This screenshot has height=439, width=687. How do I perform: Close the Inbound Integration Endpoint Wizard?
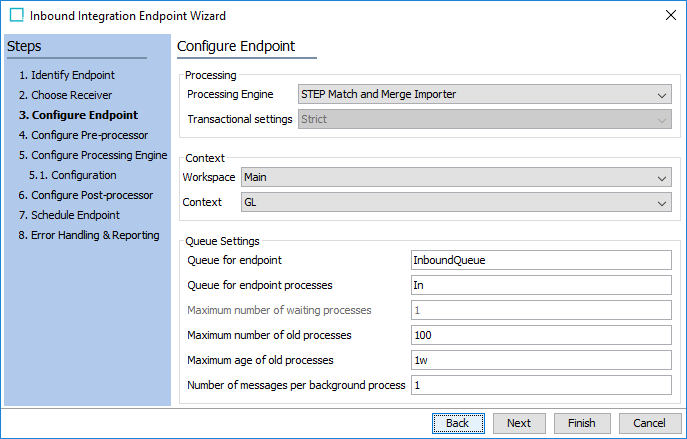pyautogui.click(x=669, y=16)
